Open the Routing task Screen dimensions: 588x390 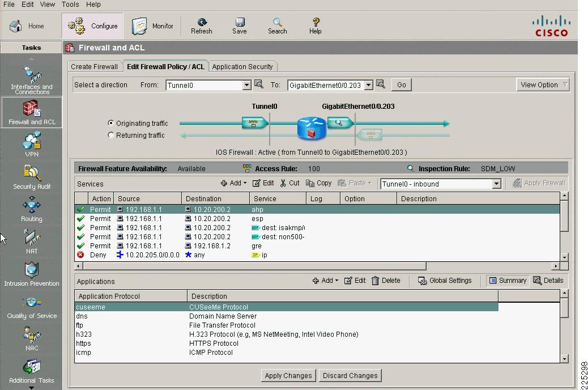click(x=32, y=209)
